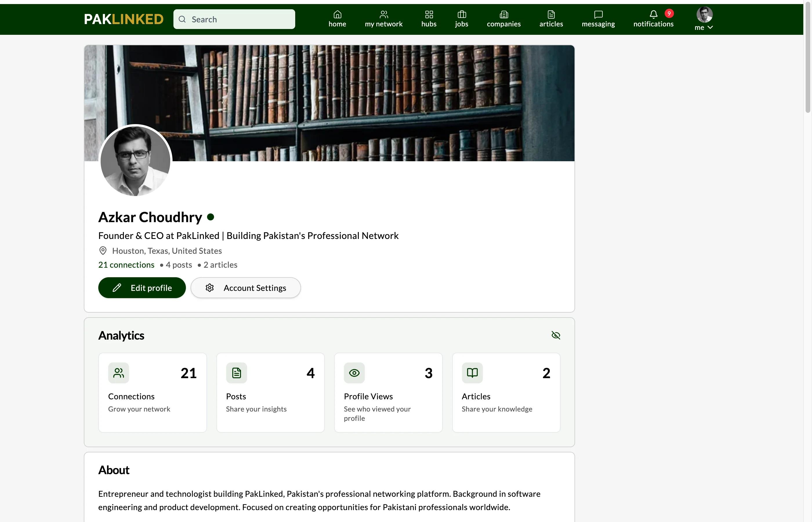Open the Articles Share your knowledge card

(506, 392)
